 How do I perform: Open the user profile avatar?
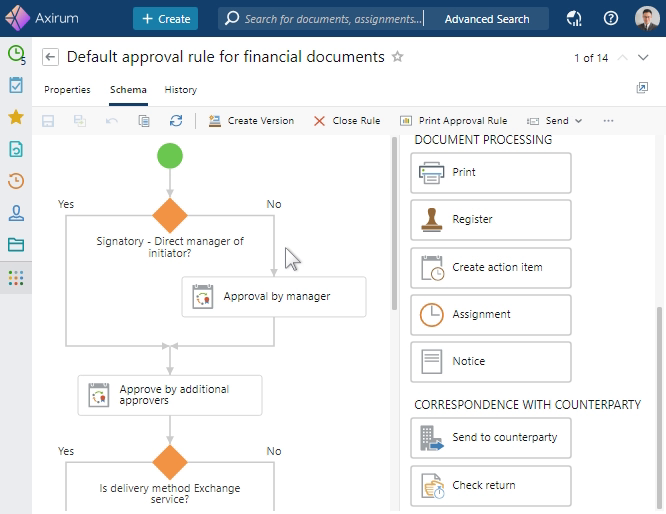(x=647, y=18)
